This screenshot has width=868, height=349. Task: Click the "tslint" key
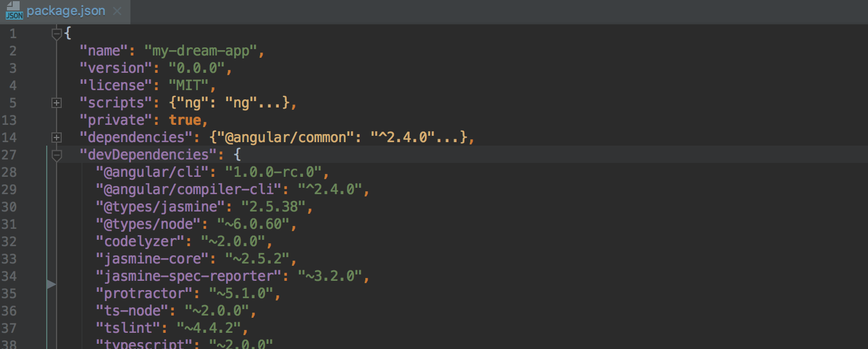click(x=128, y=328)
